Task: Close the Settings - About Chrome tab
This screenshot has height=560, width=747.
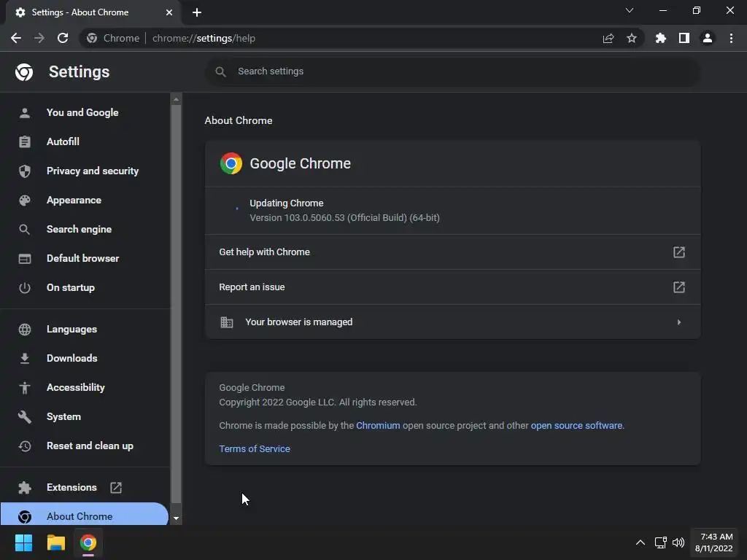Action: [169, 12]
